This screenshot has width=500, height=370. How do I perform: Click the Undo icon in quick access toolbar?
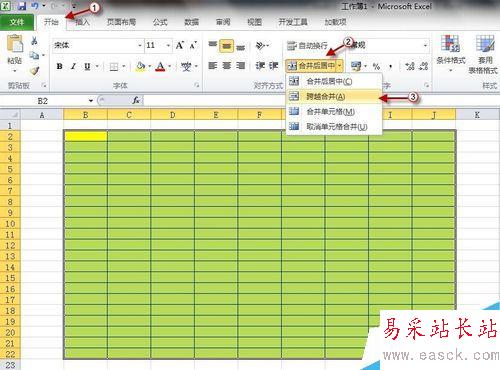click(35, 6)
